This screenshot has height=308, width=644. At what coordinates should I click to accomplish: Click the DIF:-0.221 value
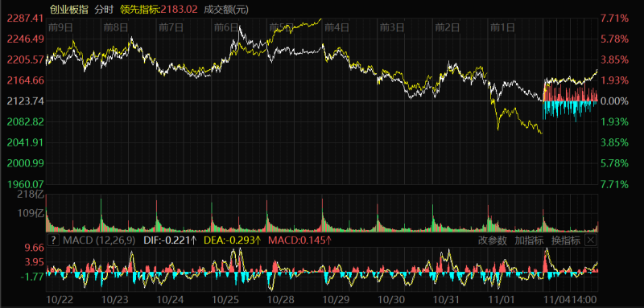(x=171, y=240)
